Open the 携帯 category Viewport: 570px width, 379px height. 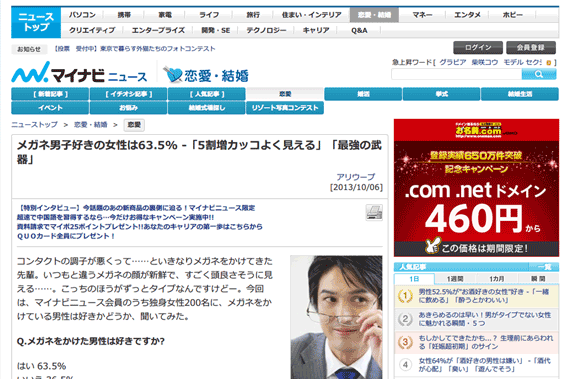[x=124, y=15]
